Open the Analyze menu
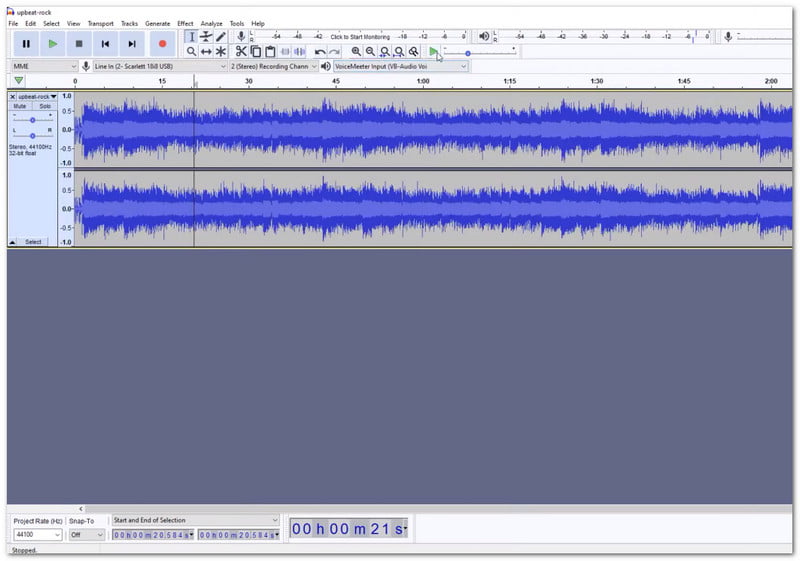The height and width of the screenshot is (561, 800). pyautogui.click(x=211, y=23)
